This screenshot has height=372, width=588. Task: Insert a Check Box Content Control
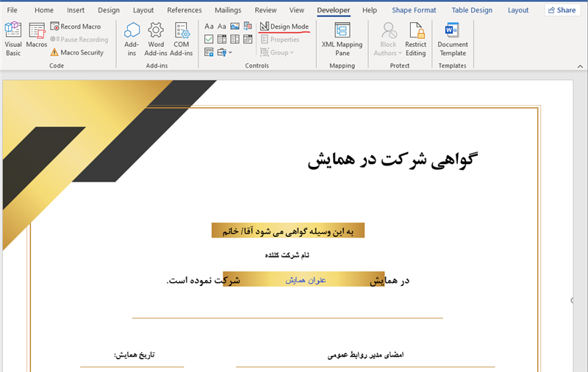(209, 39)
